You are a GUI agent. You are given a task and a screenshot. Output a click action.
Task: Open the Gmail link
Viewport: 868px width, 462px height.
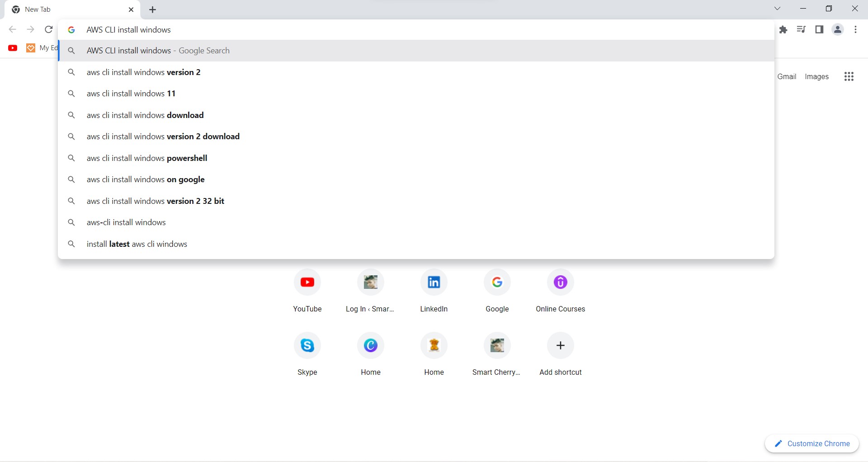coord(787,76)
